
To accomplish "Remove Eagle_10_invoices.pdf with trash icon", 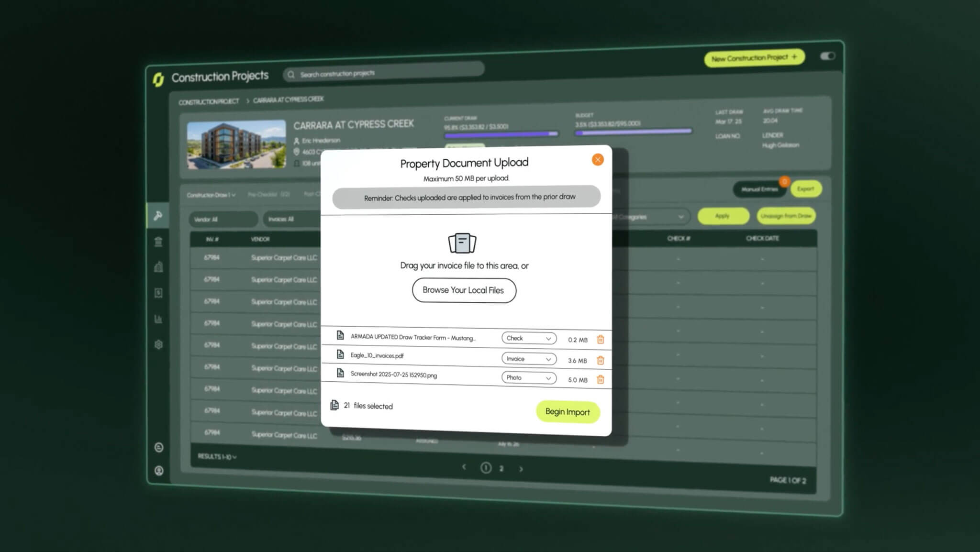I will coord(601,360).
